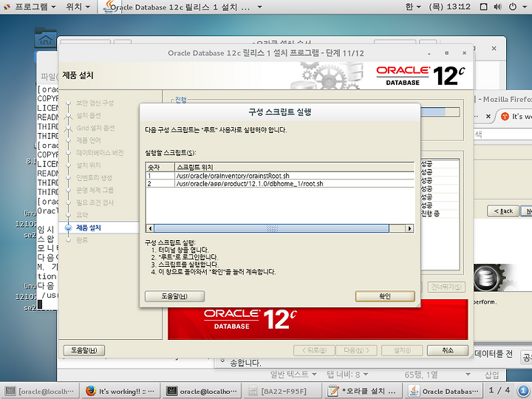This screenshot has width=532, height=399.
Task: Select the 보안 갱신 구성 step in sidebar
Action: pyautogui.click(x=95, y=103)
